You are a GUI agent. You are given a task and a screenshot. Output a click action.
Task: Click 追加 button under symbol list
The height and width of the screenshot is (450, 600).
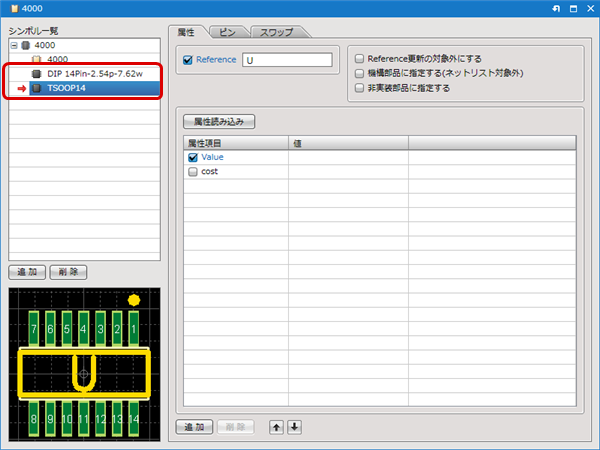click(x=27, y=272)
